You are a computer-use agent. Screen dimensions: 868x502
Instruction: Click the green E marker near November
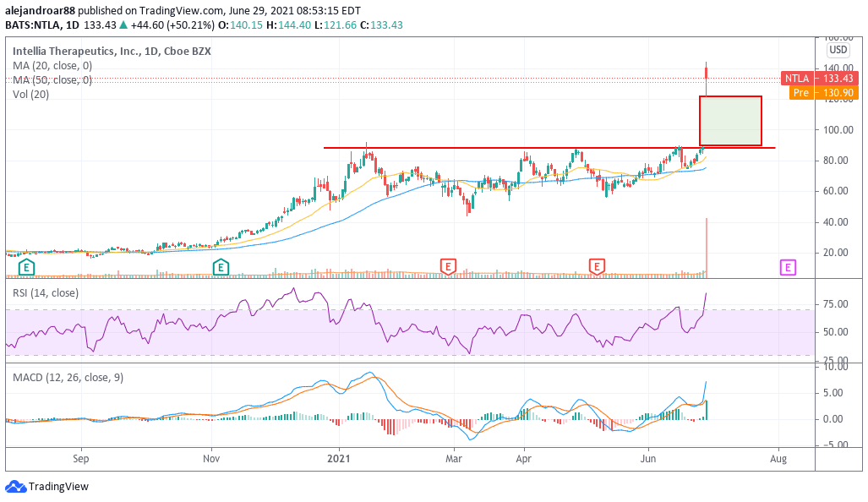click(x=221, y=267)
